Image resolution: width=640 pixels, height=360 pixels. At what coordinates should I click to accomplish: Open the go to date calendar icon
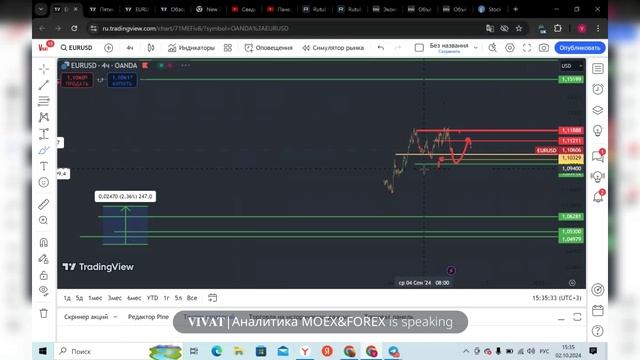coord(212,298)
